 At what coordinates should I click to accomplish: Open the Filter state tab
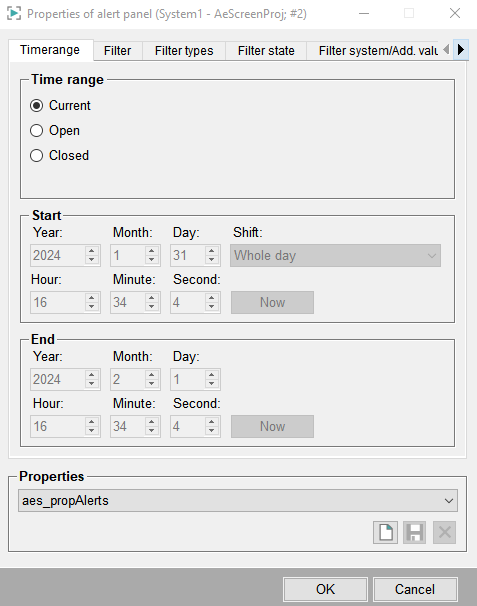pyautogui.click(x=266, y=51)
